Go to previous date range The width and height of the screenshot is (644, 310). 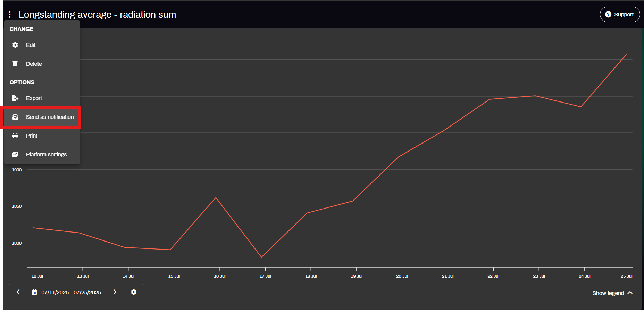[x=18, y=292]
